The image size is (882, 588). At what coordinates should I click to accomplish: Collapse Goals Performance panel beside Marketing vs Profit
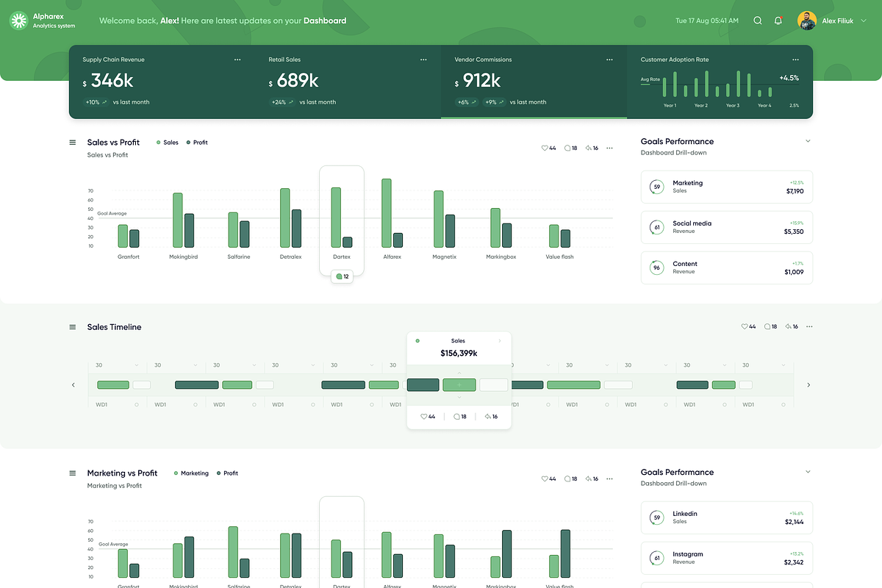point(808,472)
